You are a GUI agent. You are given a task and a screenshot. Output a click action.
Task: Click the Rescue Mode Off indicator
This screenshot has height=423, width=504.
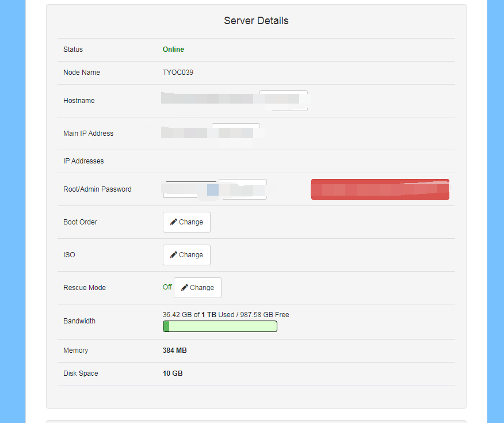(x=167, y=287)
